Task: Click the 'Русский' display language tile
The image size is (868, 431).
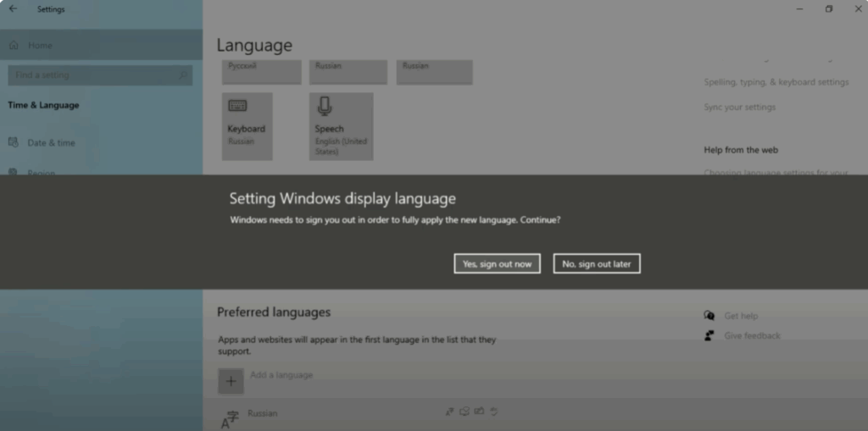Action: tap(262, 72)
